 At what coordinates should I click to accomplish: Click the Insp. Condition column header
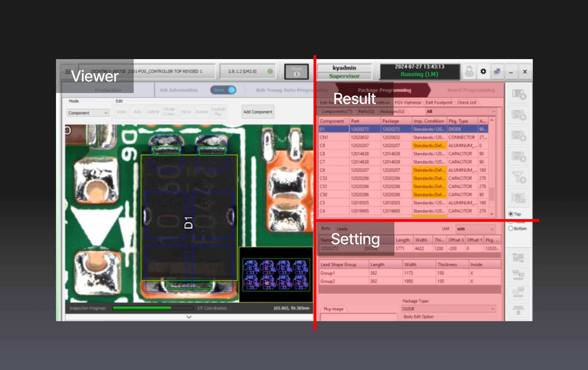coord(429,121)
